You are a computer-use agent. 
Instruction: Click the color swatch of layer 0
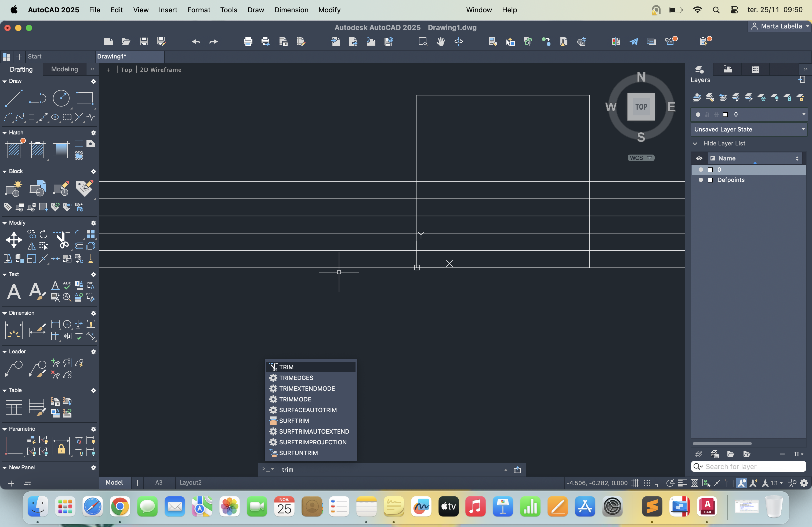click(710, 170)
